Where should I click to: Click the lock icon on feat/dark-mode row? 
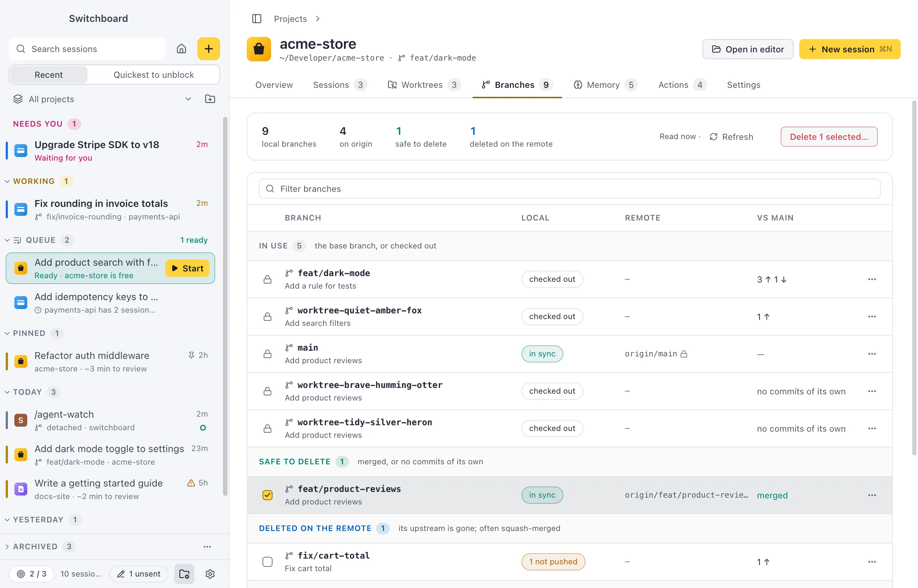[268, 280]
